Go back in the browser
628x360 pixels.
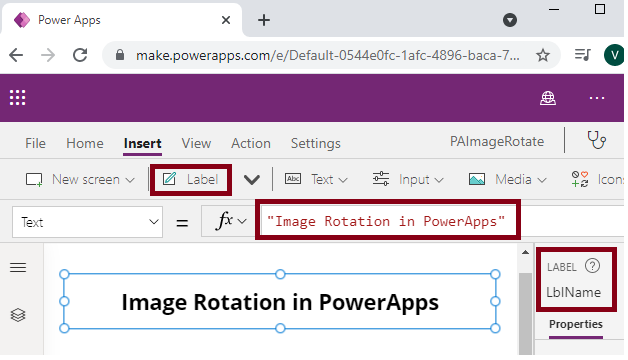coord(16,55)
